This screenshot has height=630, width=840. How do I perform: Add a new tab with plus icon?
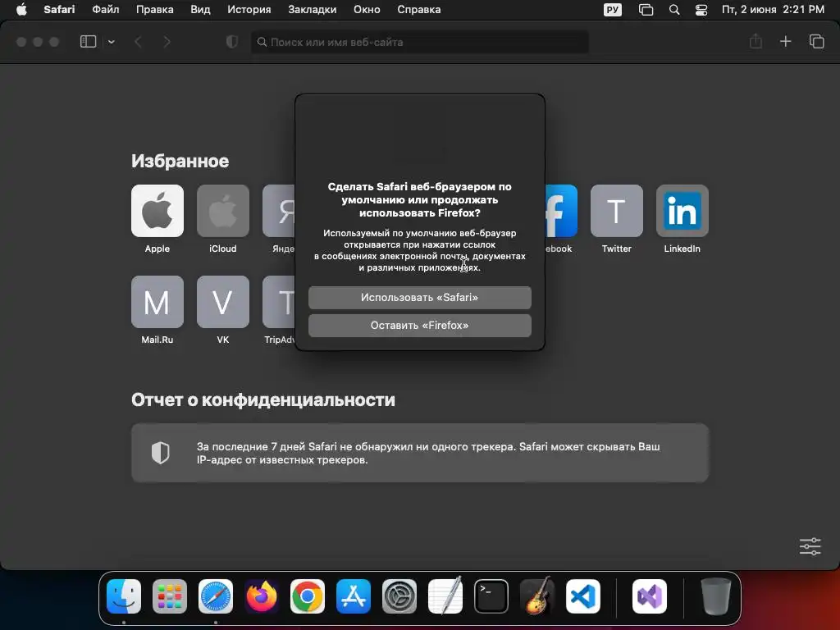[x=785, y=41]
